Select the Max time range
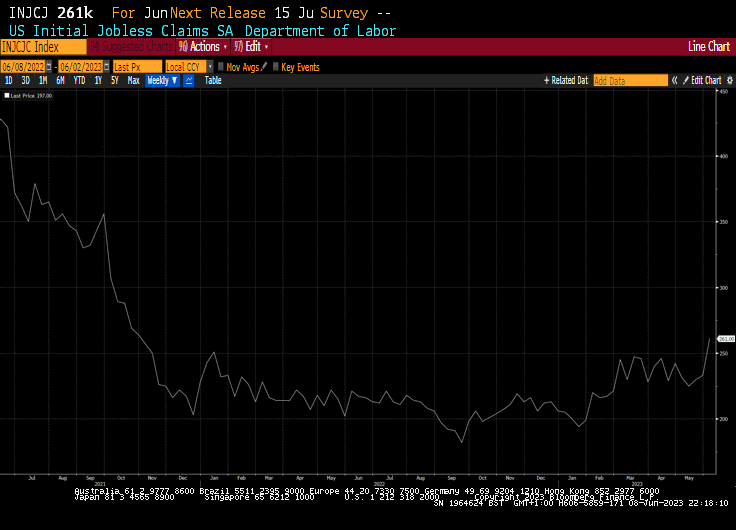Image resolution: width=736 pixels, height=530 pixels. tap(133, 80)
